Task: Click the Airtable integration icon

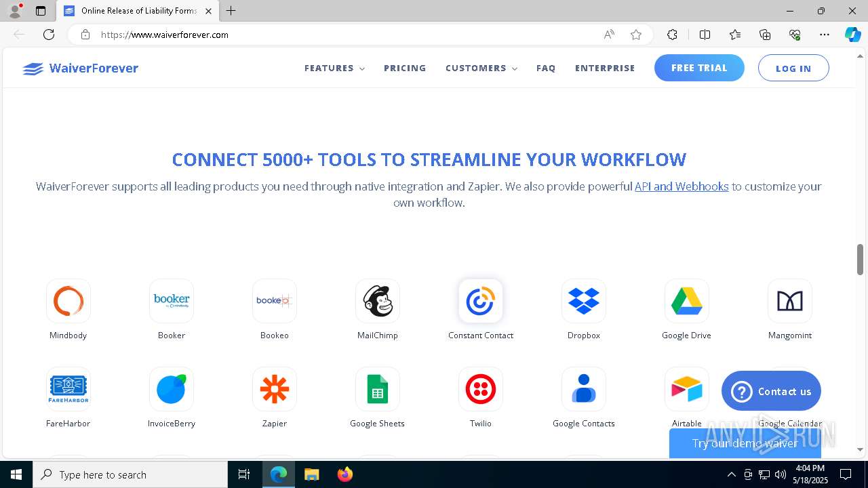Action: [687, 389]
